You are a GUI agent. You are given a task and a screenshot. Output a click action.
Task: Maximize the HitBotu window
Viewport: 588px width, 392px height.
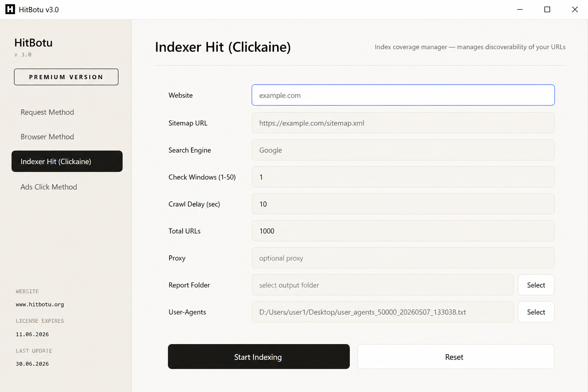pyautogui.click(x=547, y=10)
